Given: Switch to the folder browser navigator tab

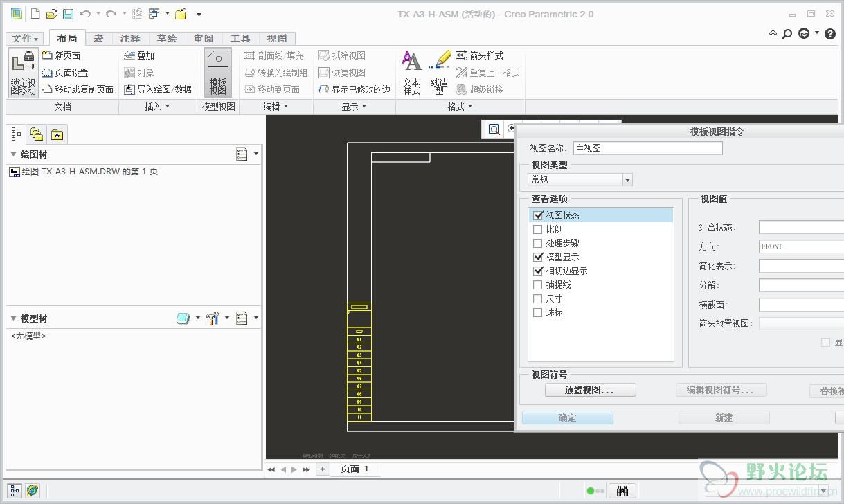Looking at the screenshot, I should pos(37,134).
